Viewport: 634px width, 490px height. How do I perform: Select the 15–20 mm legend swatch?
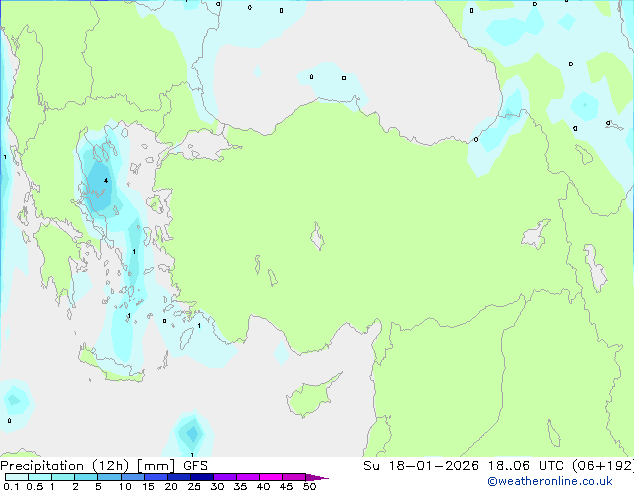click(155, 477)
